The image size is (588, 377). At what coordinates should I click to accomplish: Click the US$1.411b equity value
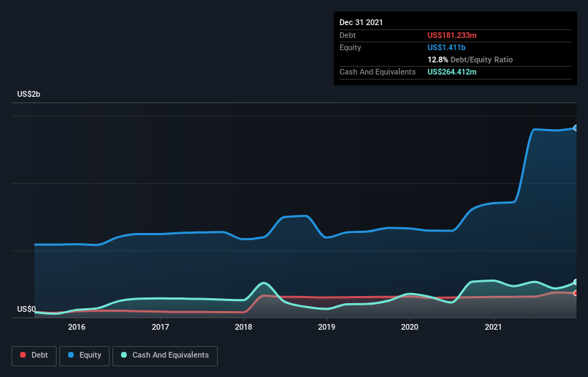[x=447, y=47]
